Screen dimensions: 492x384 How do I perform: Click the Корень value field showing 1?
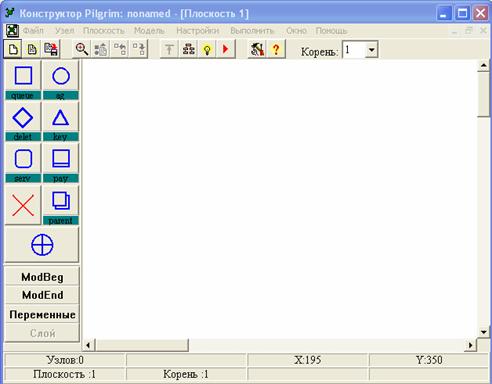[354, 50]
